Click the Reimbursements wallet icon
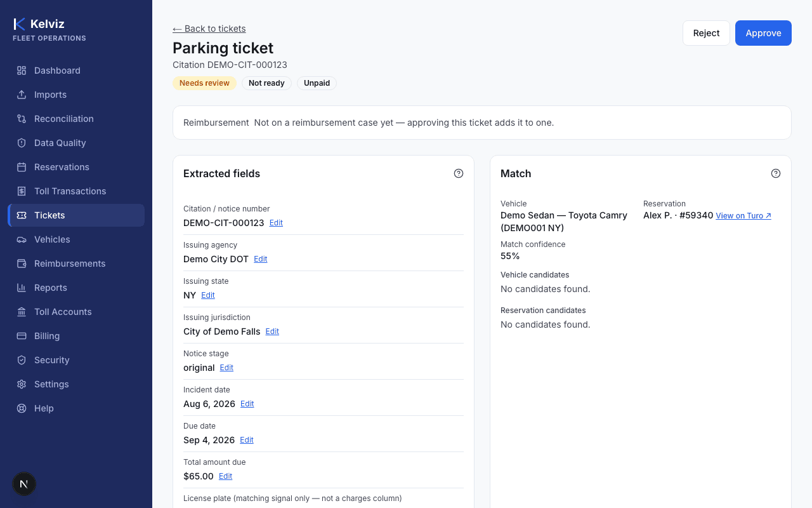The image size is (812, 508). click(22, 264)
